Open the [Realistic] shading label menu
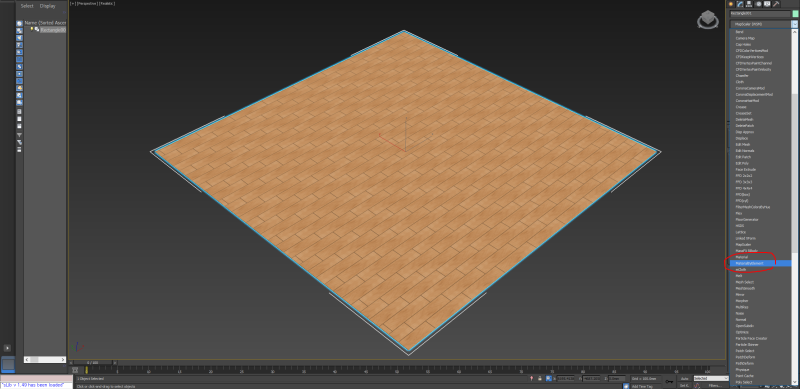800x389 pixels. coord(107,4)
